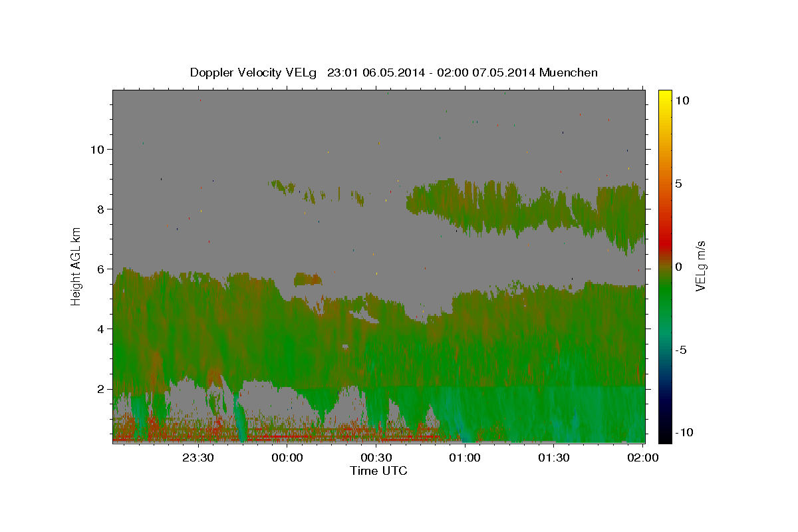The width and height of the screenshot is (798, 532).
Task: Click the 'Time UTC' axis title
Action: 378,471
